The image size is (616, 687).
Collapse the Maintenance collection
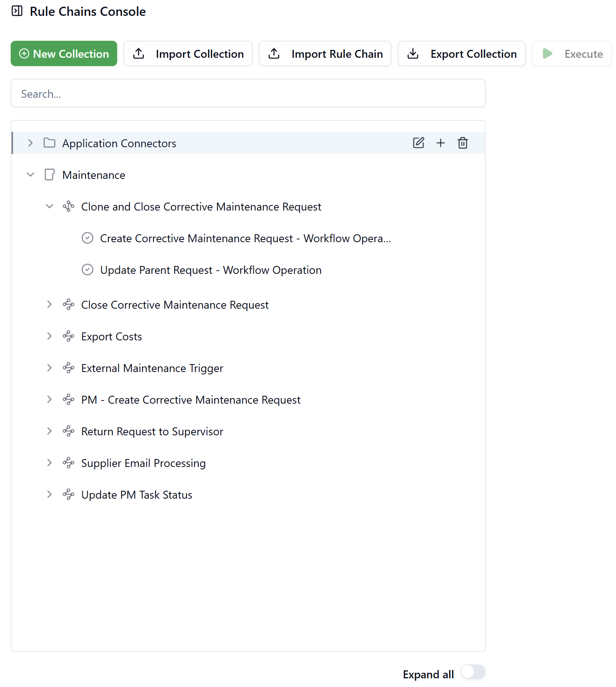pyautogui.click(x=30, y=175)
